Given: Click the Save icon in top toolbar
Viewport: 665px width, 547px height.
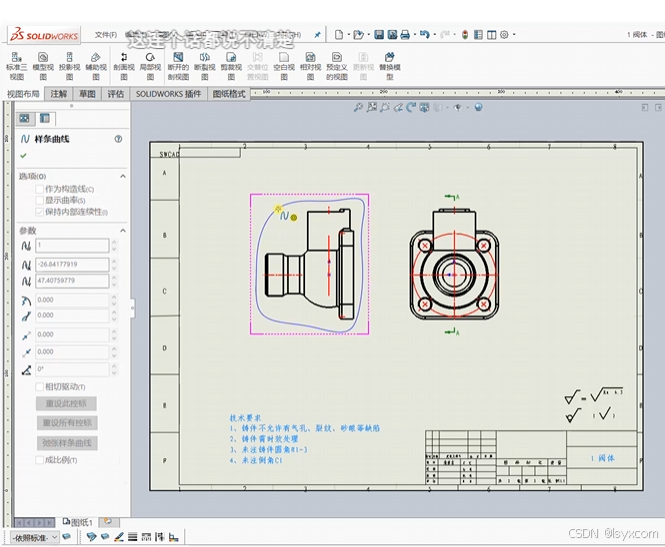Looking at the screenshot, I should tap(379, 35).
